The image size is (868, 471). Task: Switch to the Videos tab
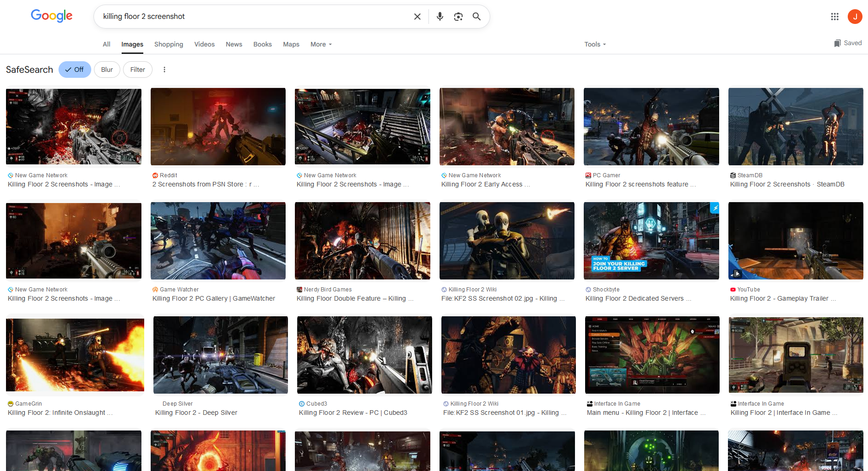pyautogui.click(x=205, y=44)
